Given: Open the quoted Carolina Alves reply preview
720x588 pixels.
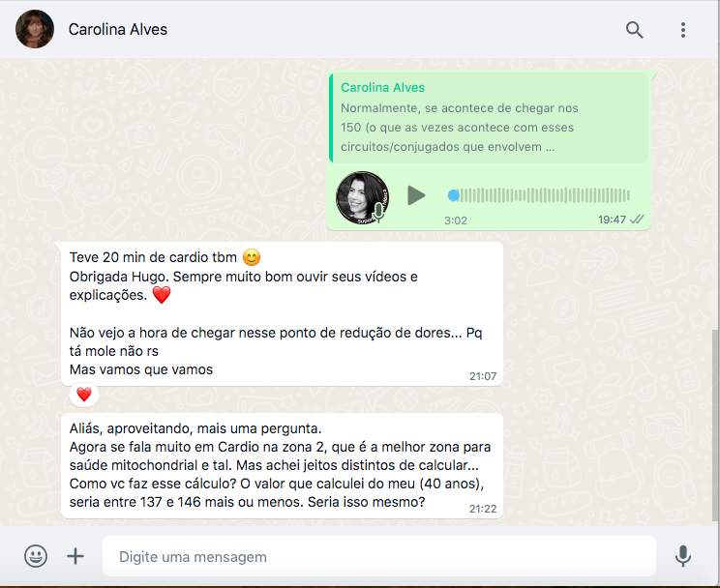Looking at the screenshot, I should tap(489, 118).
